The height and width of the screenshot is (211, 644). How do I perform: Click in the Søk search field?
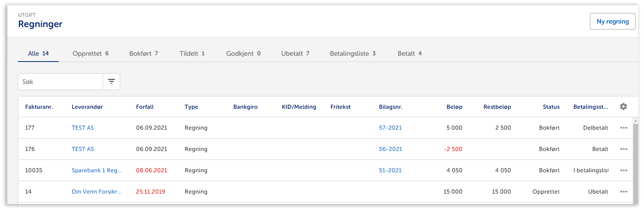click(x=60, y=82)
